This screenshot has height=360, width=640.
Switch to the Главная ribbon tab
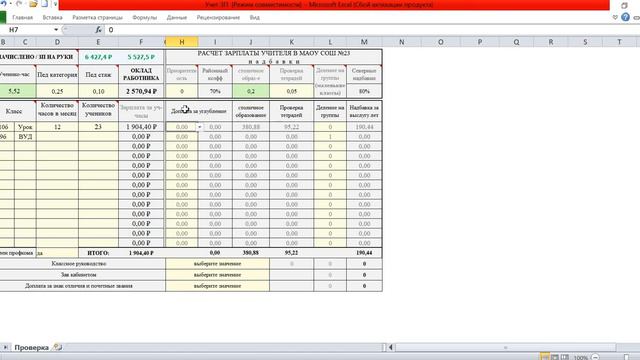22,18
